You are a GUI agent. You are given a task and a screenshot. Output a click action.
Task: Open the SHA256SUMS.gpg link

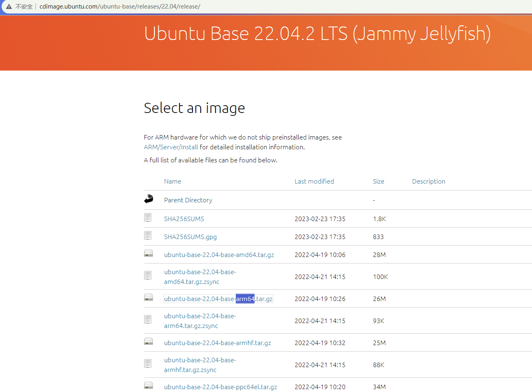pyautogui.click(x=191, y=237)
